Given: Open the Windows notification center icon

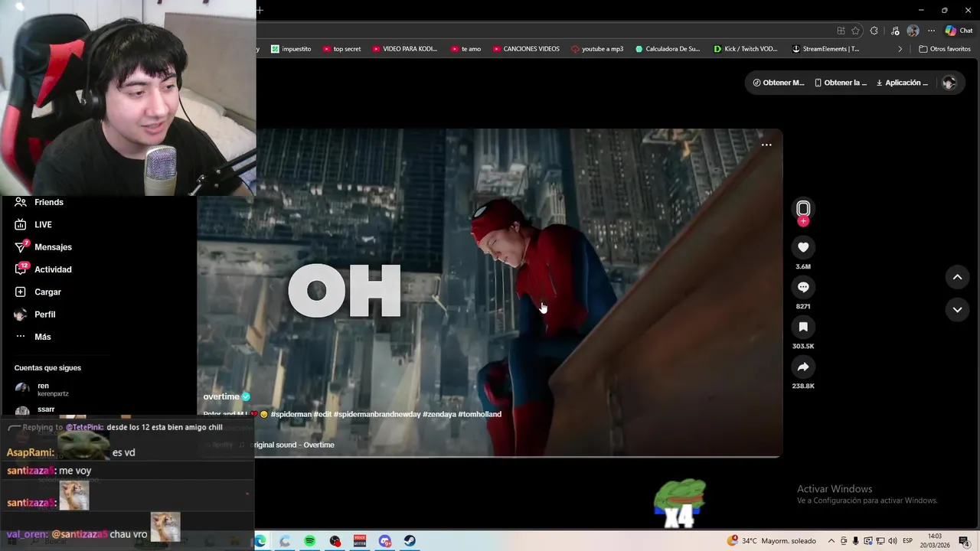Looking at the screenshot, I should [963, 541].
